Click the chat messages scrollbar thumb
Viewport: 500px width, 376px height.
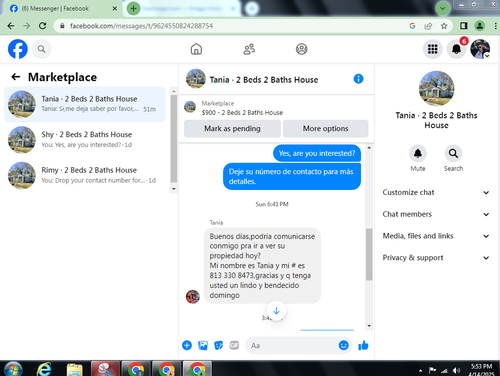(x=369, y=254)
